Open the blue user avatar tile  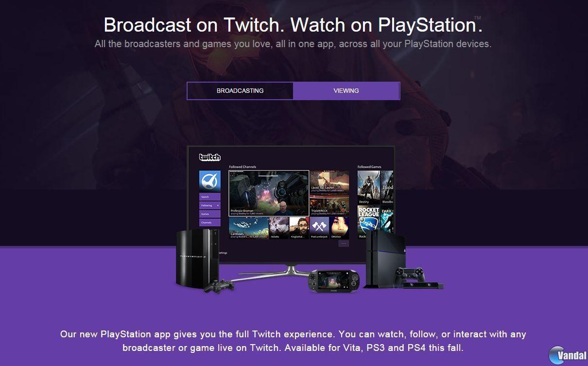coord(209,181)
